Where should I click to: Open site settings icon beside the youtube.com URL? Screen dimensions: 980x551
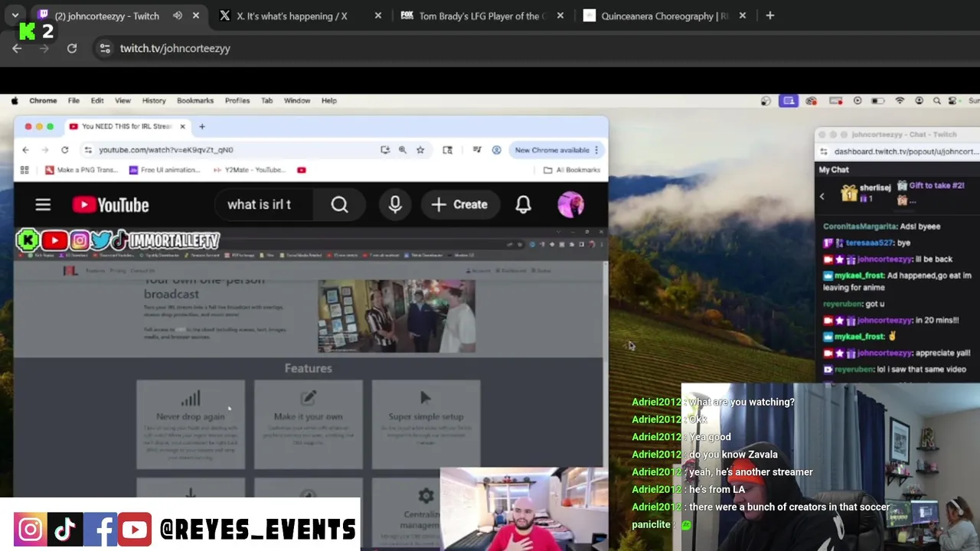coord(88,150)
